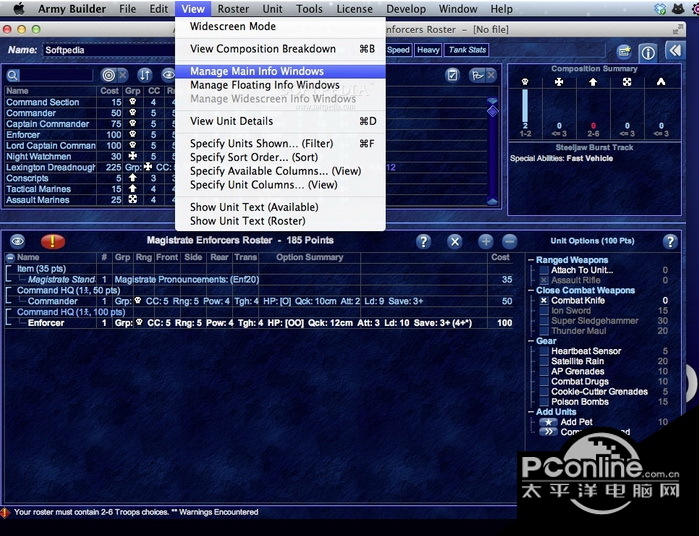Open Unit Options help question mark

670,241
